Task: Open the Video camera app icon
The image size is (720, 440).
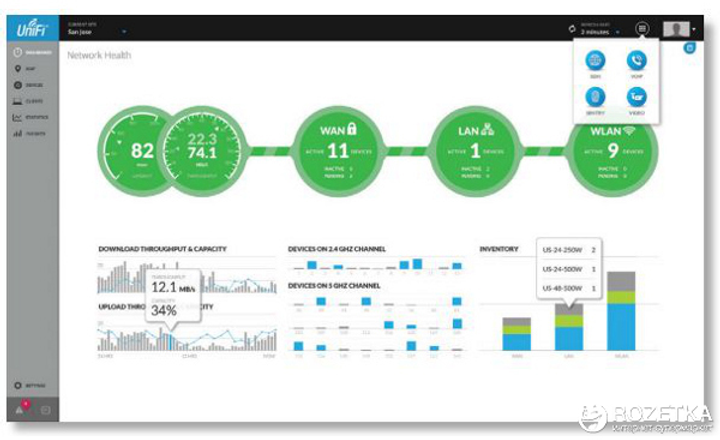Action: point(636,97)
